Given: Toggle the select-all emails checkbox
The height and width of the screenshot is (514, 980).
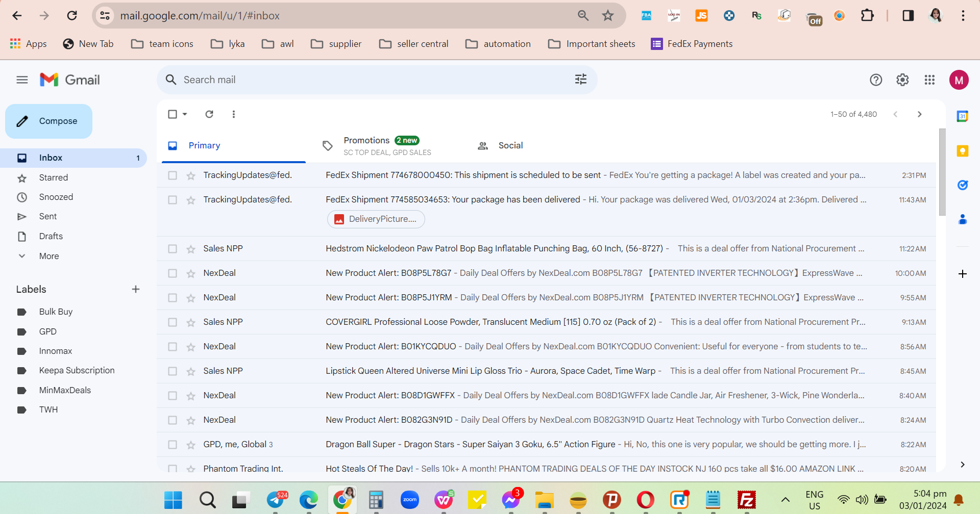Looking at the screenshot, I should click(x=173, y=114).
